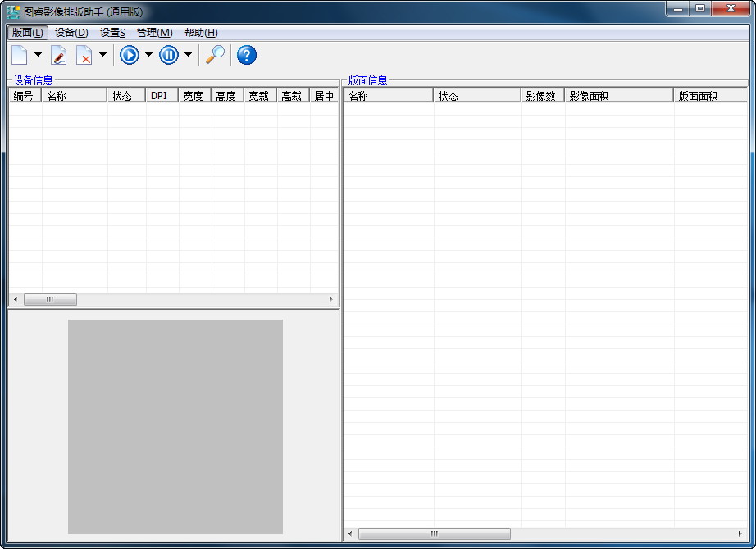Viewport: 756px width, 549px height.
Task: Expand the new layout dropdown arrow
Action: [x=38, y=55]
